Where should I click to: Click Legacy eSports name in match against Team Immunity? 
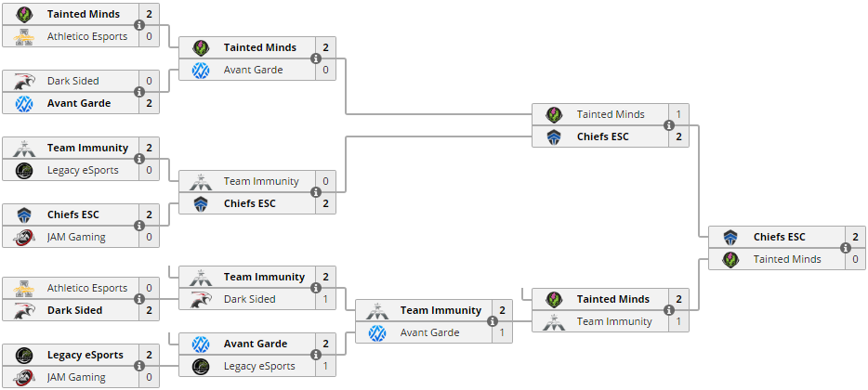pos(73,170)
